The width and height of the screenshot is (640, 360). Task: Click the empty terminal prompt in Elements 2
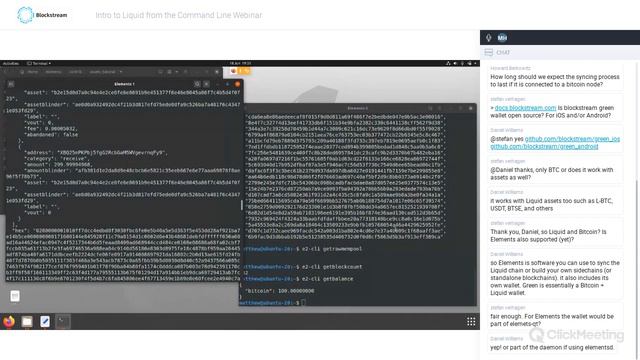[x=272, y=303]
